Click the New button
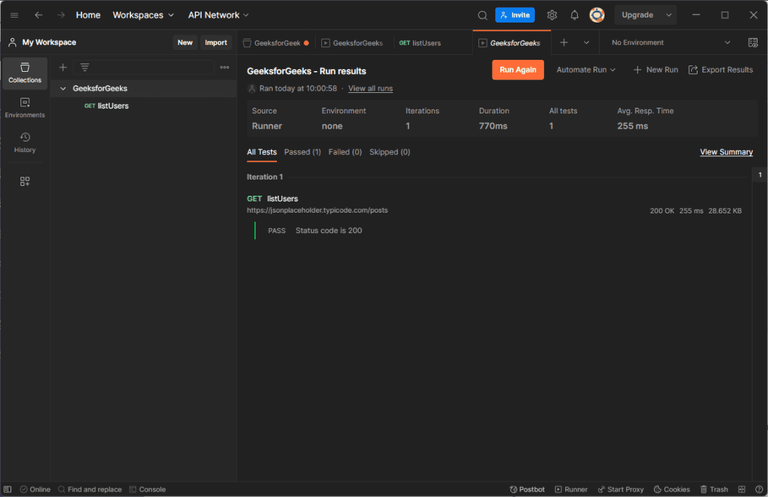 [x=185, y=43]
